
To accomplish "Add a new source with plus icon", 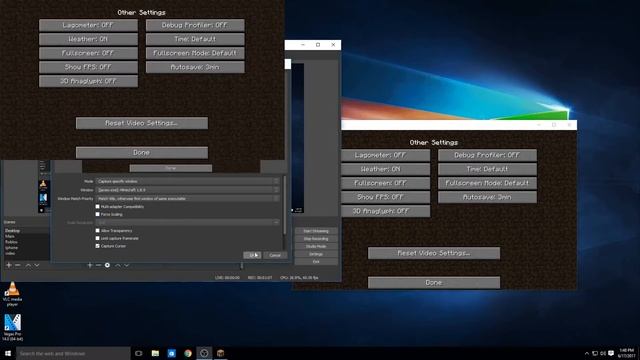I will click(x=90, y=265).
